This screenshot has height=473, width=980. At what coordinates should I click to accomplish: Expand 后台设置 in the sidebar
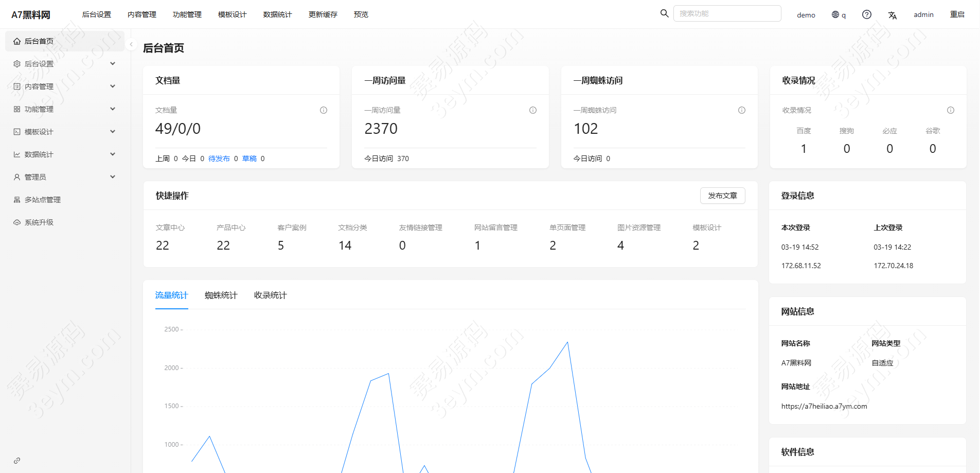(x=64, y=64)
